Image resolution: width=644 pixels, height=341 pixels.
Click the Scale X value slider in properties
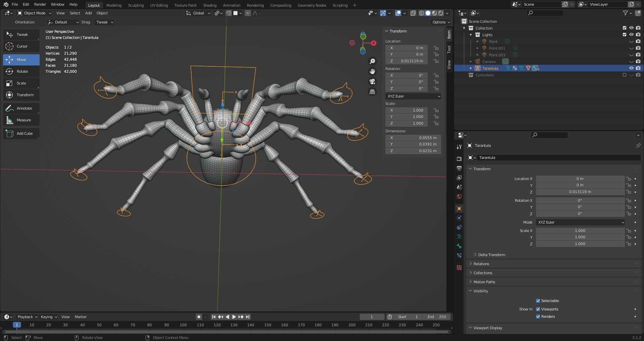tap(580, 231)
